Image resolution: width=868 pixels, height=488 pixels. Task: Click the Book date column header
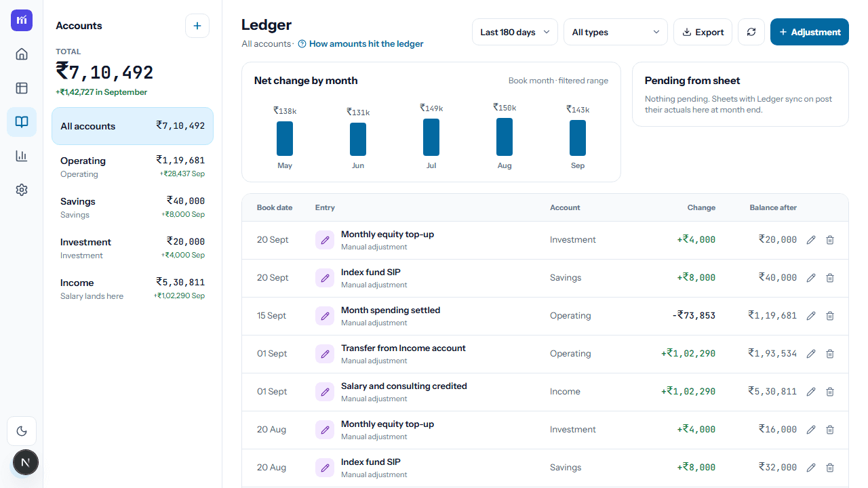[x=275, y=207]
